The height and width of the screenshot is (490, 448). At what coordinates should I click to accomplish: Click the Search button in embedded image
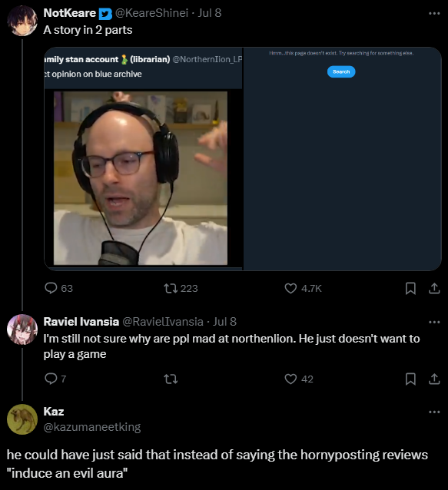(x=341, y=71)
